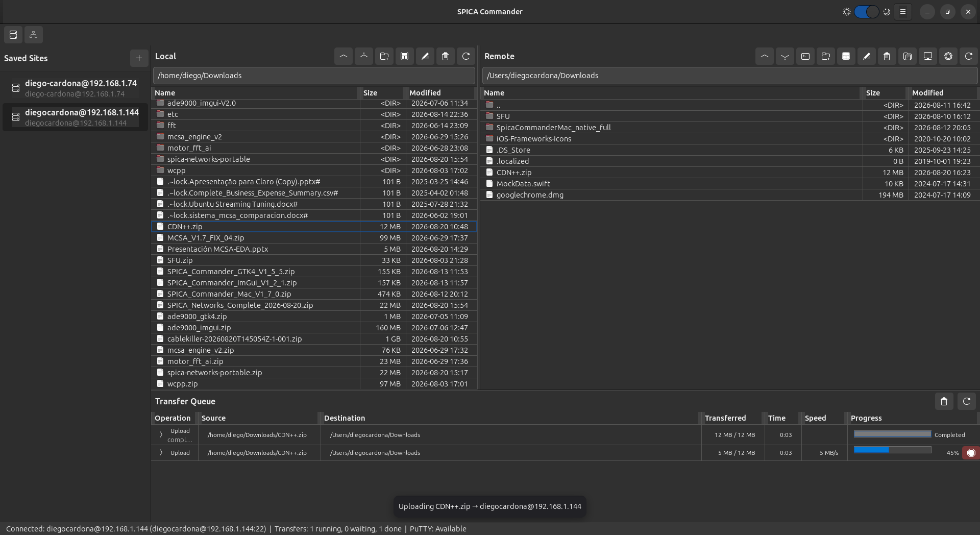Sort Local list by Size column
Viewport: 980px width, 535px height.
[382, 93]
